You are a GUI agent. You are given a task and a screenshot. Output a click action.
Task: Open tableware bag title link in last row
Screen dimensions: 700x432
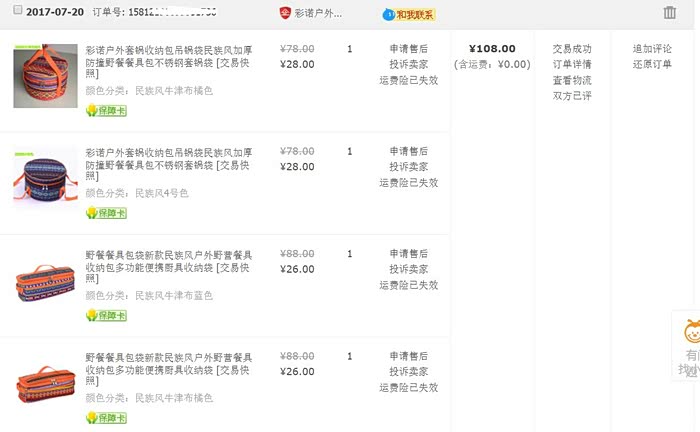(x=169, y=369)
